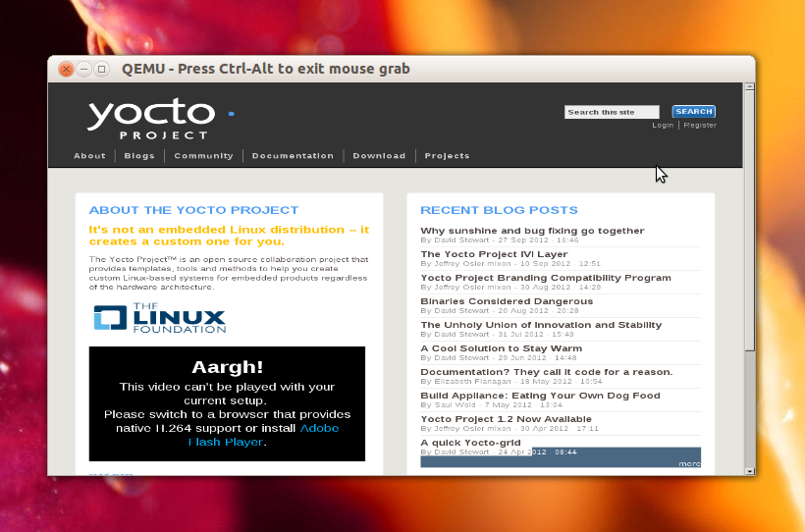Open 'Yocto Project 1.2 Now Available' post
805x532 pixels.
point(507,419)
